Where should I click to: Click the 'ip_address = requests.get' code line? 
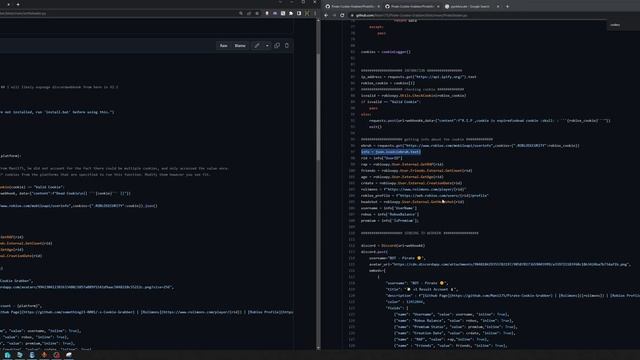pos(418,77)
